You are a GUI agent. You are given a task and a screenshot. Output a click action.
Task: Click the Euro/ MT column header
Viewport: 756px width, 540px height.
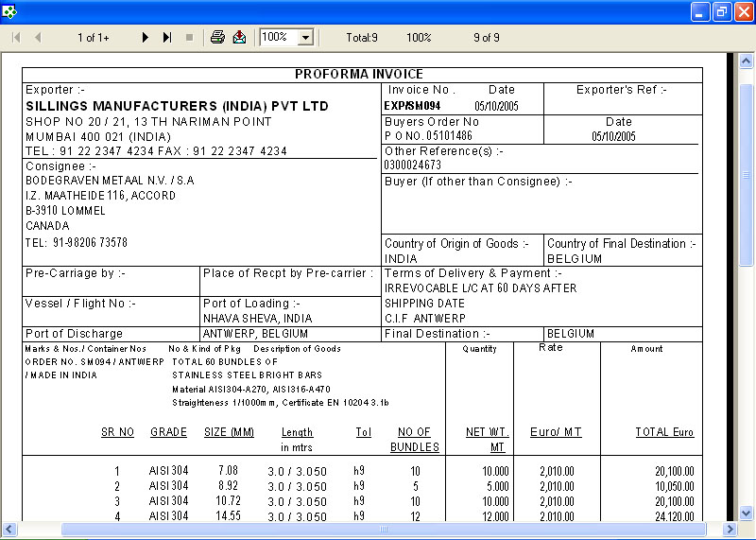point(556,432)
